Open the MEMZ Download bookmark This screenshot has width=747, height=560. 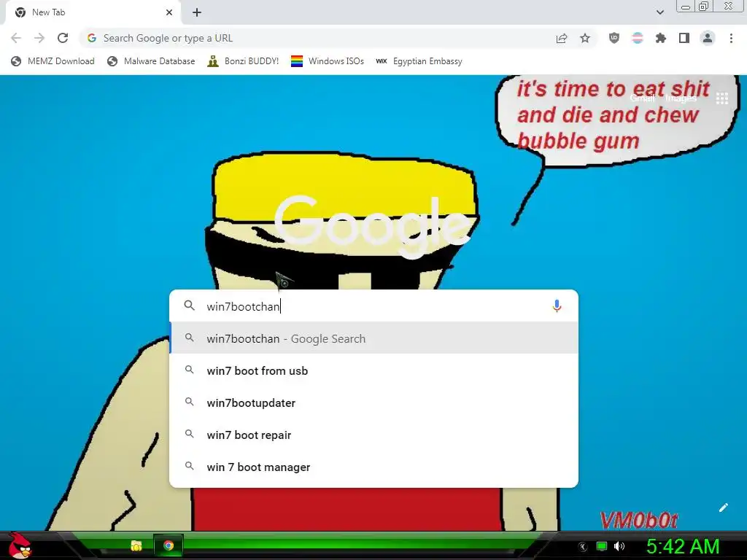pos(53,61)
